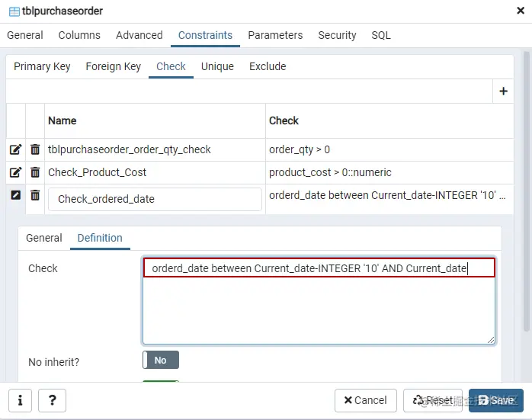Edit the Check_Product_Cost row
Image resolution: width=532 pixels, height=420 pixels.
tap(15, 172)
